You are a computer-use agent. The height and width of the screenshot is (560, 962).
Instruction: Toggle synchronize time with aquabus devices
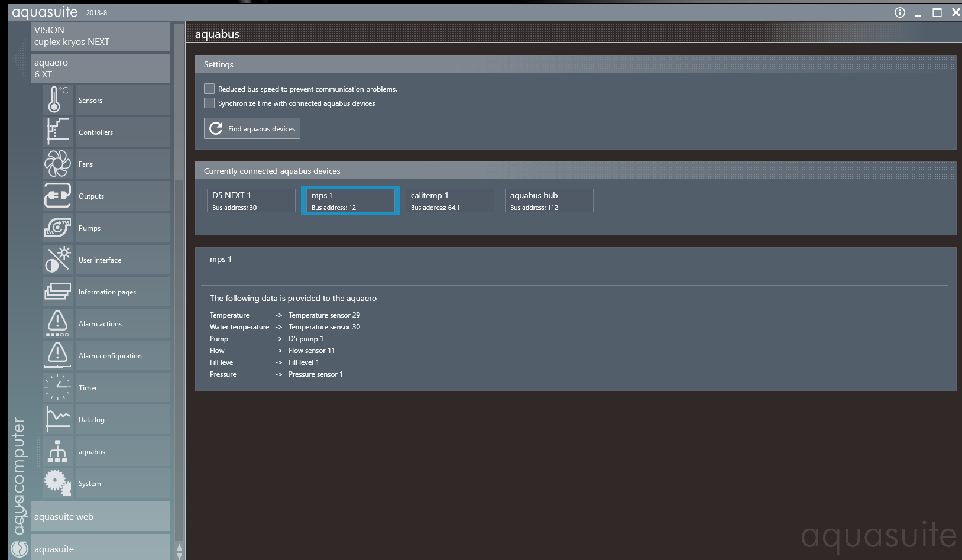click(x=209, y=103)
